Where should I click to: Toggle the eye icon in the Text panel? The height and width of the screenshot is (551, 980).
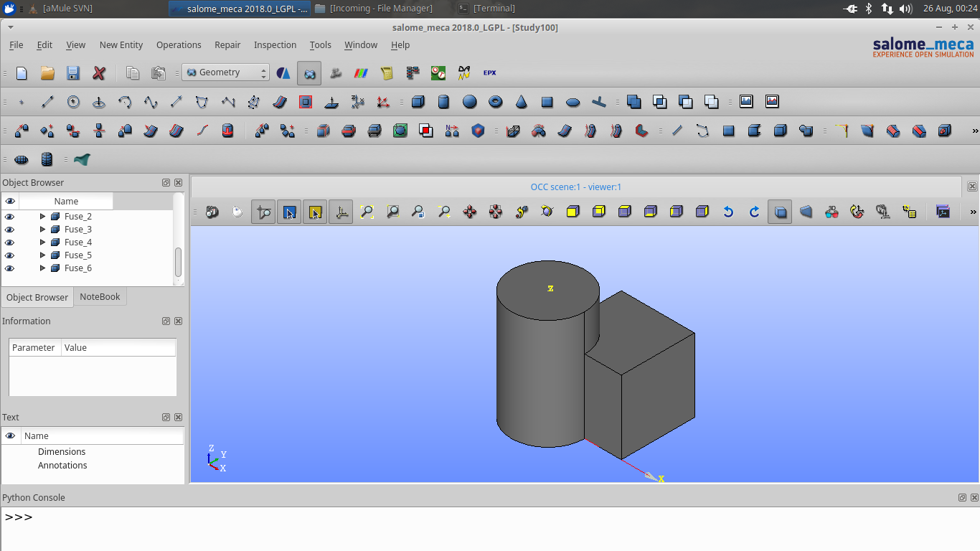click(x=9, y=435)
